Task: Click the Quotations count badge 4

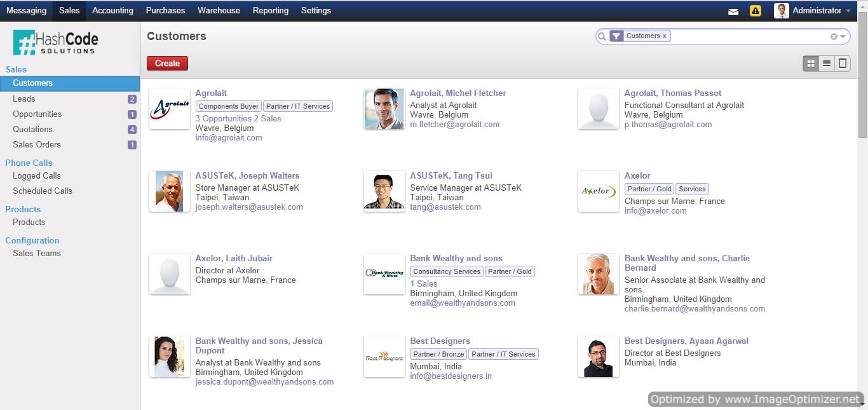Action: tap(132, 130)
